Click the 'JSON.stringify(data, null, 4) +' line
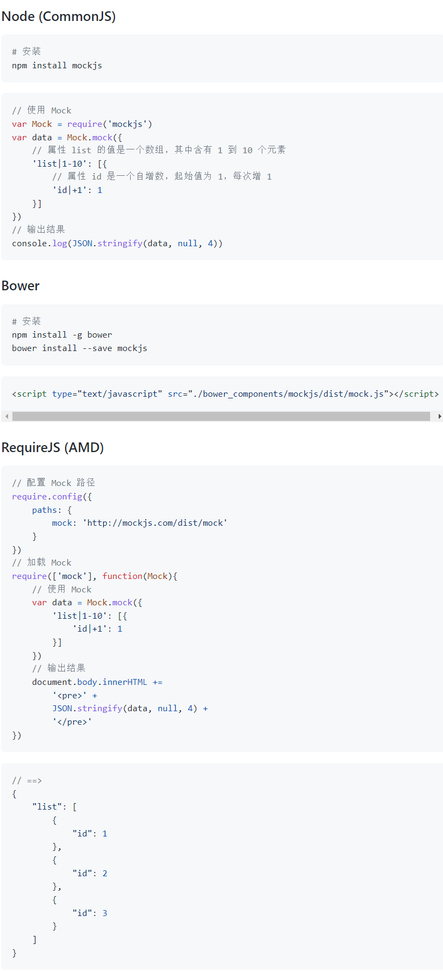This screenshot has height=980, width=443. click(130, 709)
